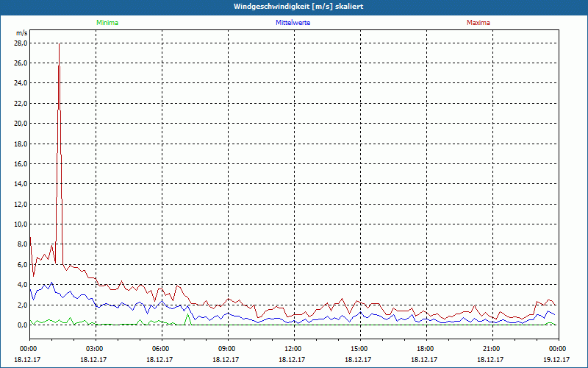Select the green 'Minima' legend label
Image resolution: width=588 pixels, height=368 pixels.
(x=107, y=23)
